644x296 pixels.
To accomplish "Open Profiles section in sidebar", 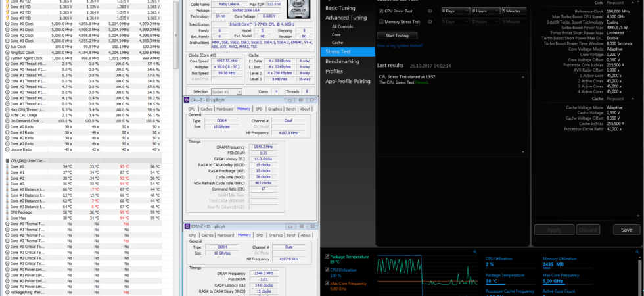I will [x=334, y=71].
